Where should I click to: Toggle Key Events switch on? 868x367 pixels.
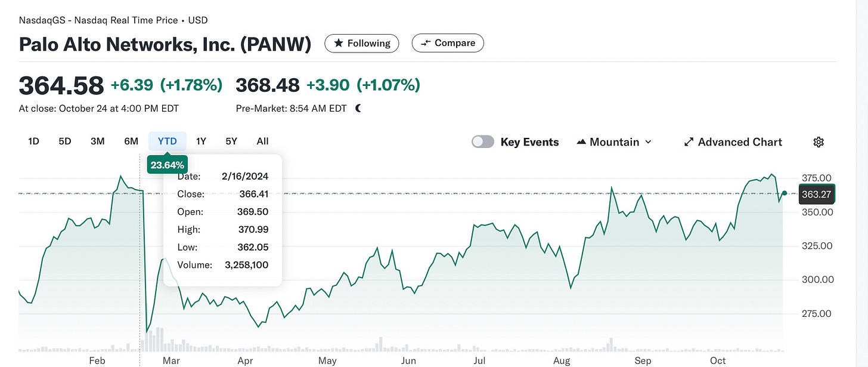[x=483, y=142]
